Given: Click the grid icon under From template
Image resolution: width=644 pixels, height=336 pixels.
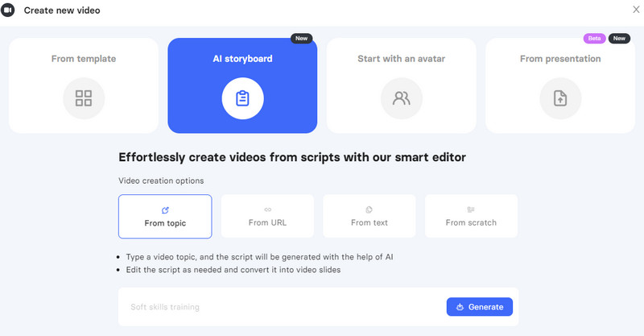Looking at the screenshot, I should click(84, 98).
